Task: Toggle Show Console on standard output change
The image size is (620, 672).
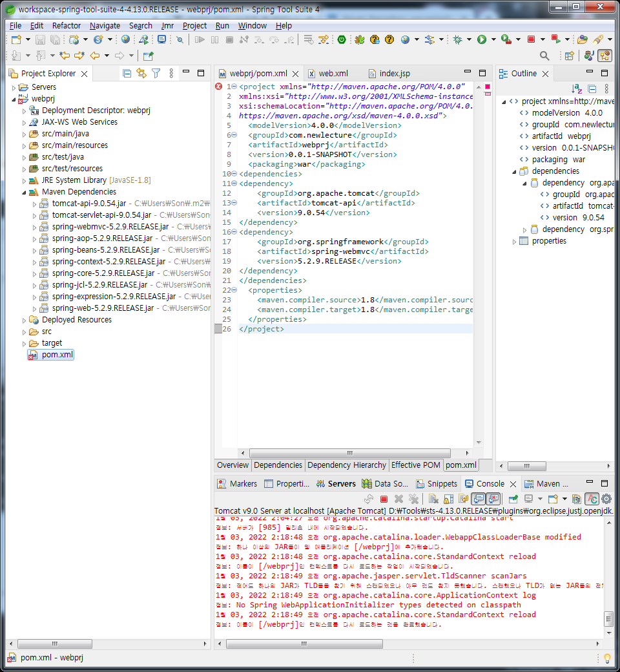Action: tap(478, 499)
